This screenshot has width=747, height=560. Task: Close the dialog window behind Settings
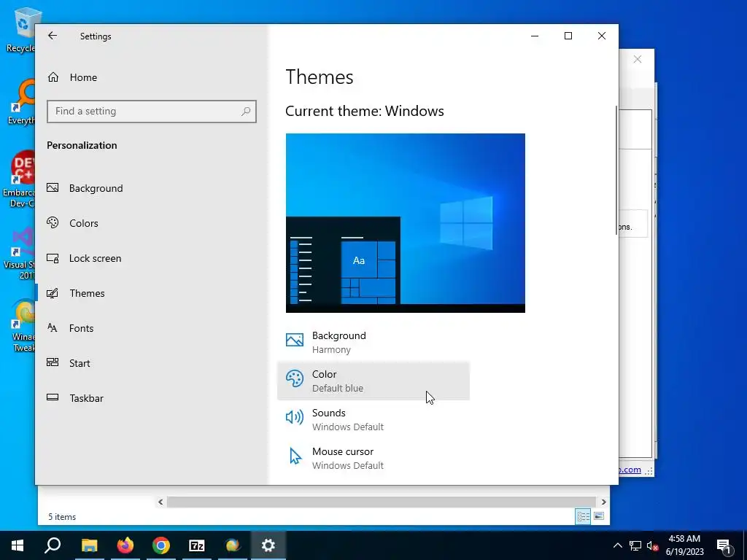tap(638, 60)
